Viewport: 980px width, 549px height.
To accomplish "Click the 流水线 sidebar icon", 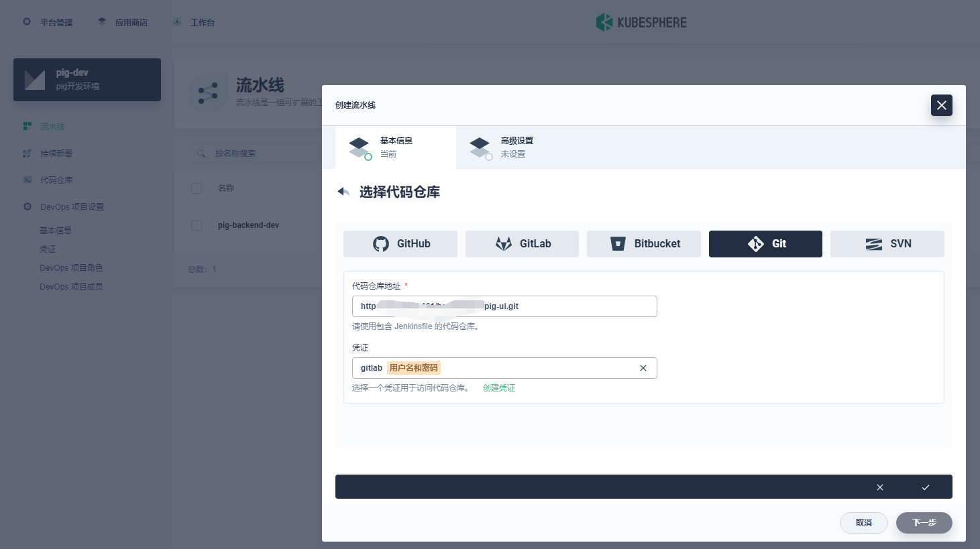I will pyautogui.click(x=28, y=126).
